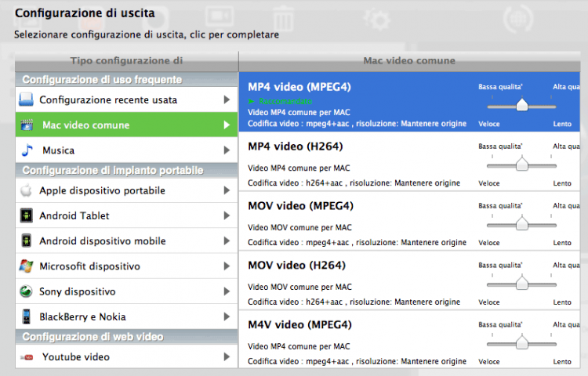Viewport: 588px width, 376px height.
Task: Expand Configurazione recente usata arrow
Action: click(x=227, y=99)
